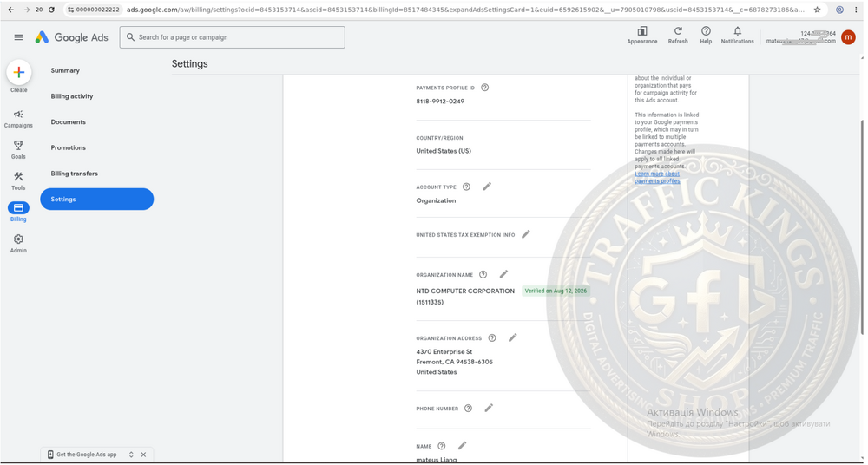Screen dimensions: 868x465
Task: Show help for Name field
Action: pos(442,446)
